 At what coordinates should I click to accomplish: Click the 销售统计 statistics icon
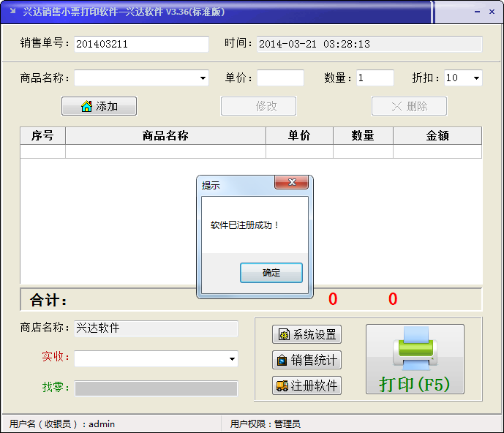[x=282, y=361]
